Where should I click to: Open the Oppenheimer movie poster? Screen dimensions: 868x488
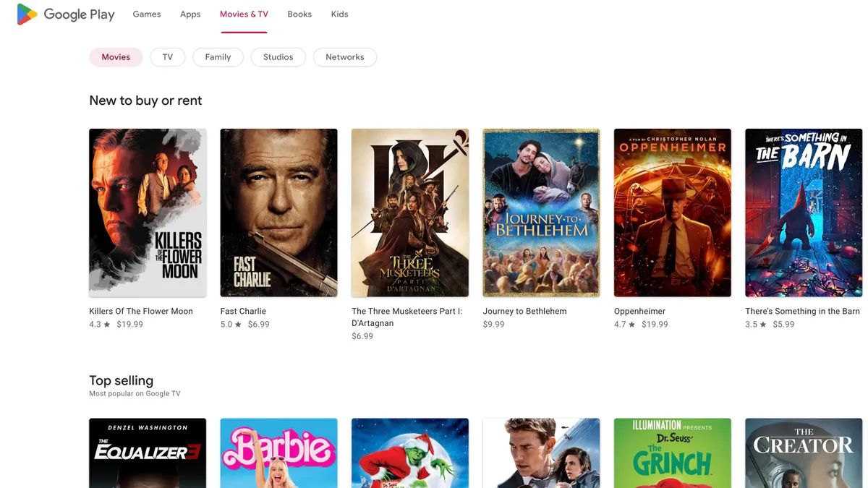coord(673,213)
